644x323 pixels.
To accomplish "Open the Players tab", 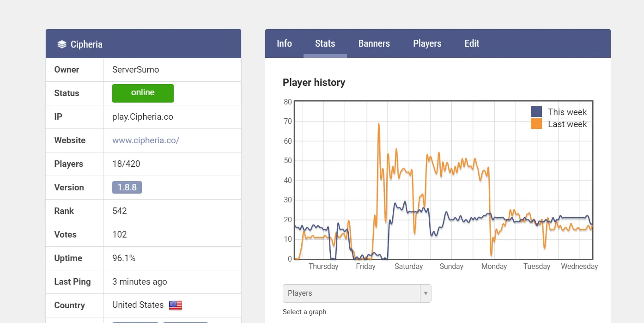I will pos(427,43).
